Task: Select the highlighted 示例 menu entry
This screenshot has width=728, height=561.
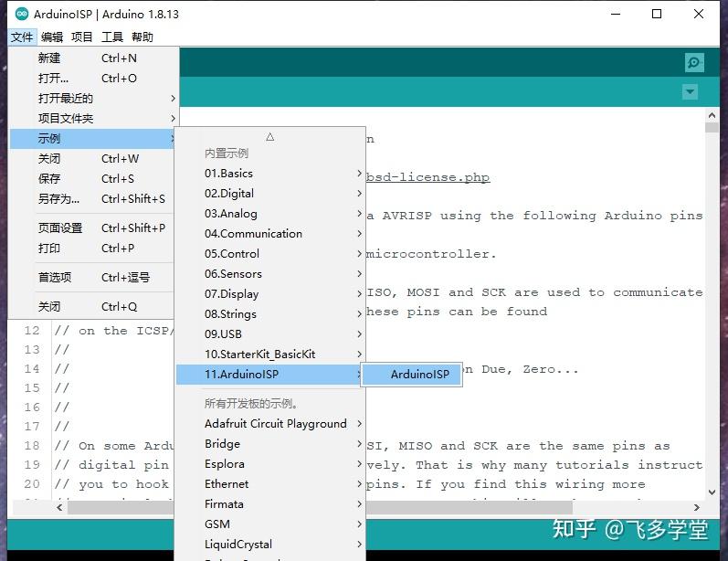Action: [x=92, y=138]
